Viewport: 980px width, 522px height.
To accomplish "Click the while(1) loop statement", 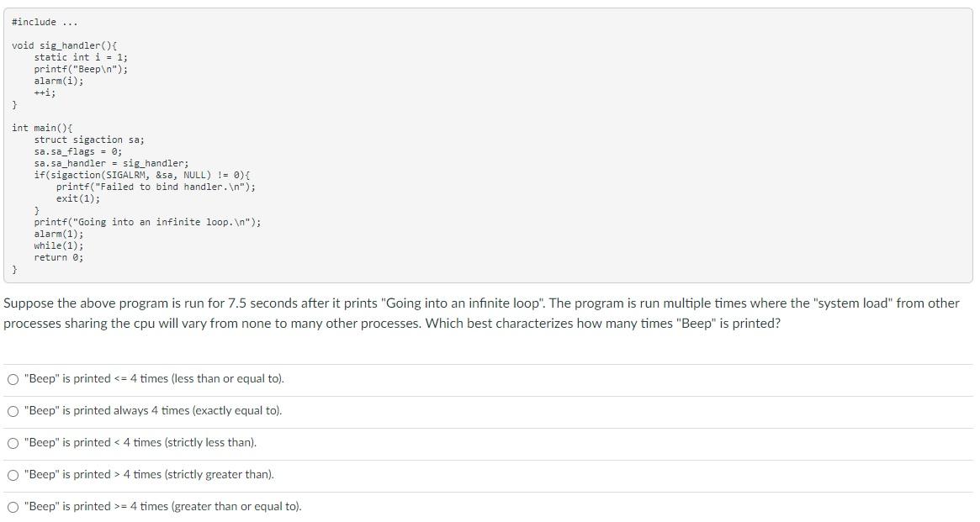I will (59, 245).
